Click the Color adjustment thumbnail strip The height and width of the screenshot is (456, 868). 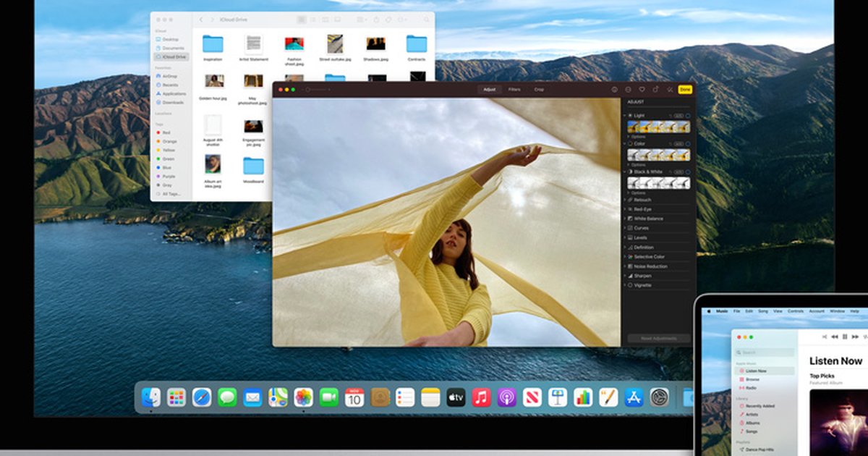click(x=658, y=155)
